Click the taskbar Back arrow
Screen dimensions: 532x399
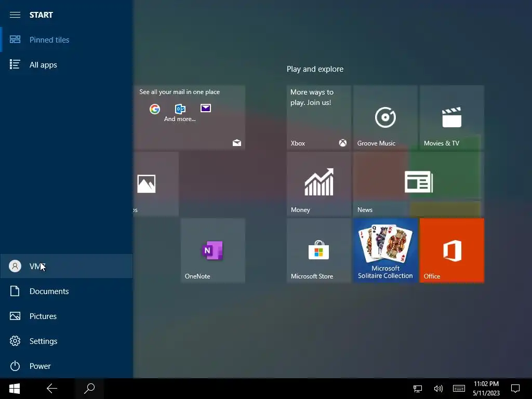point(51,389)
